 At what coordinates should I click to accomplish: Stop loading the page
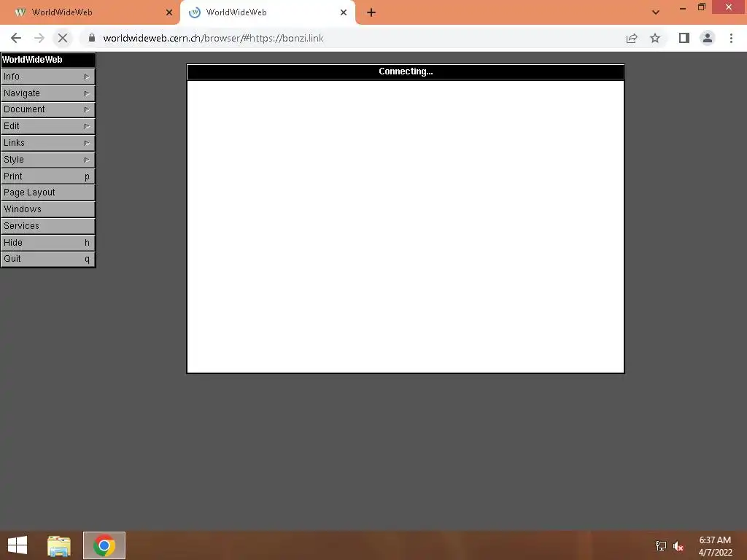pyautogui.click(x=63, y=38)
